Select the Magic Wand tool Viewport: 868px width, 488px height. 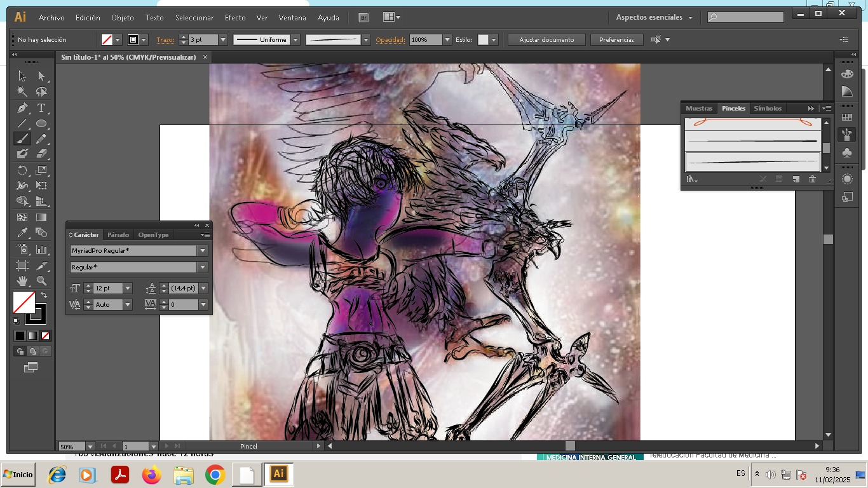(x=22, y=92)
